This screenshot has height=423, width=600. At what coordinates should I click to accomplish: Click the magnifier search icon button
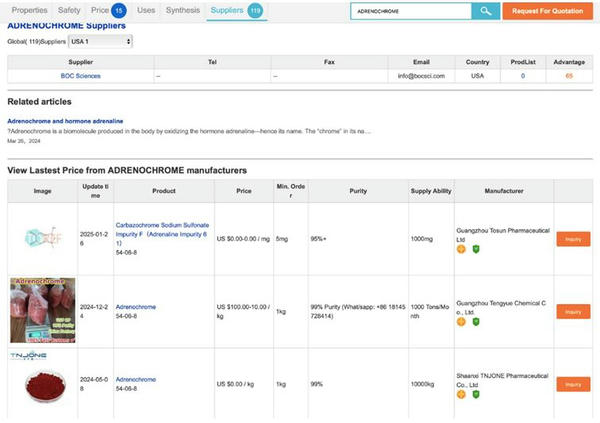(x=486, y=11)
